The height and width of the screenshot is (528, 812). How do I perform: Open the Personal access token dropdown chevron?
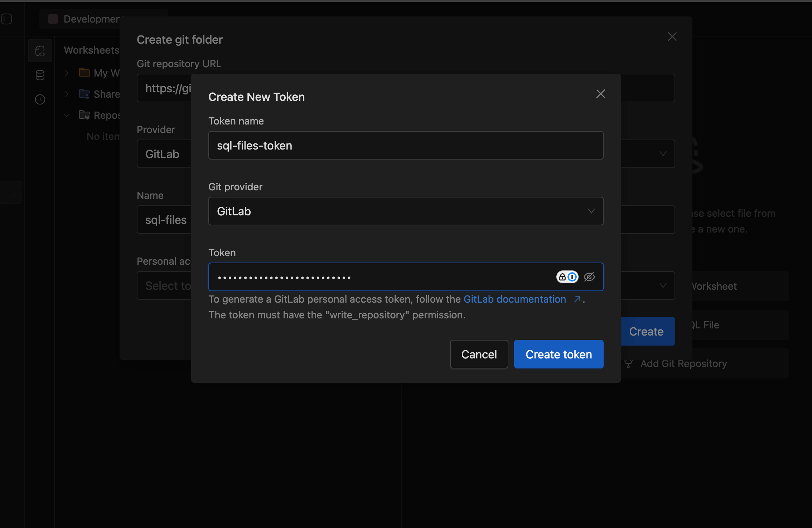pyautogui.click(x=663, y=285)
